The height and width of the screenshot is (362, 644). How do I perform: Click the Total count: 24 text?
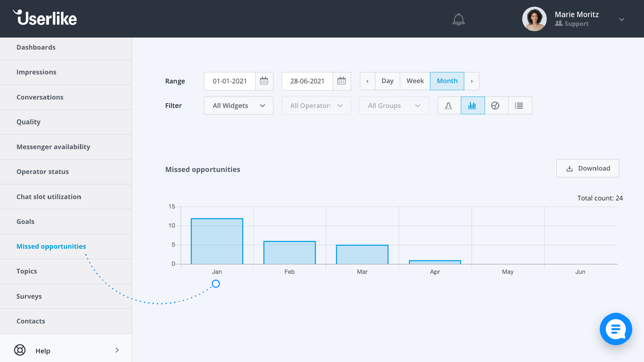pos(600,198)
